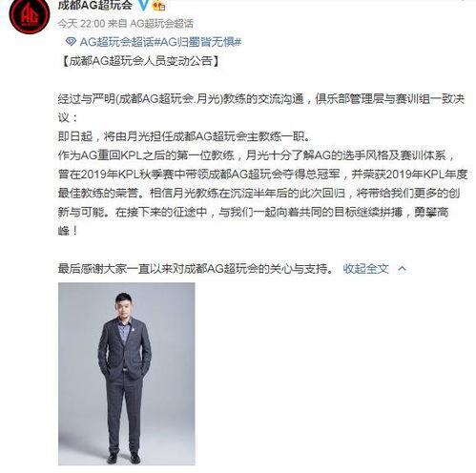Click the line beginning 最佳教练的荣誉
The image size is (476, 473).
tap(259, 193)
